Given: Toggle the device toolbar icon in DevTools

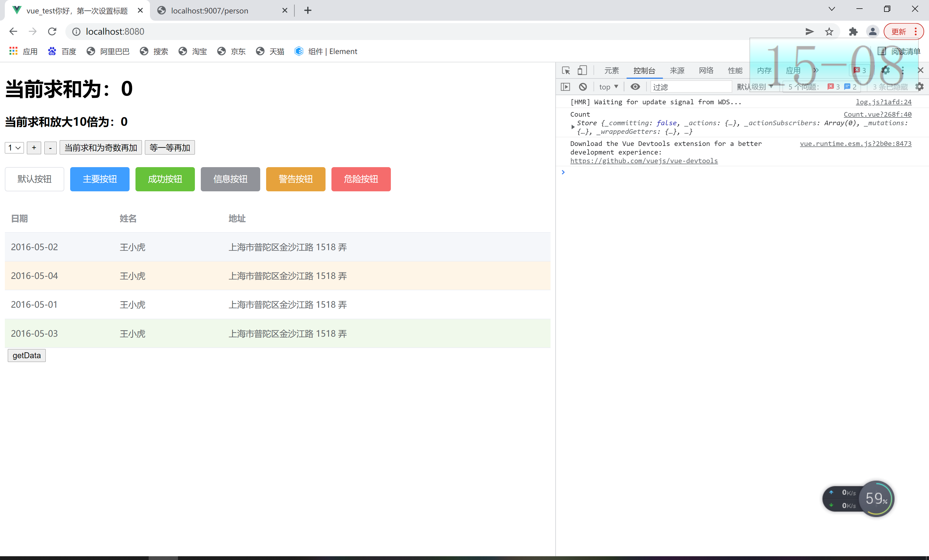Looking at the screenshot, I should [x=582, y=70].
